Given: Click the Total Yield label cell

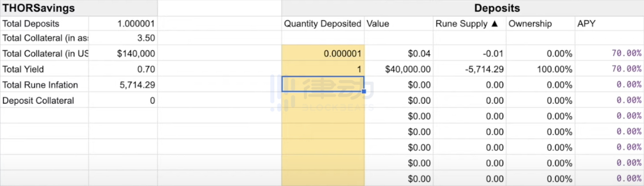Looking at the screenshot, I should [x=44, y=69].
